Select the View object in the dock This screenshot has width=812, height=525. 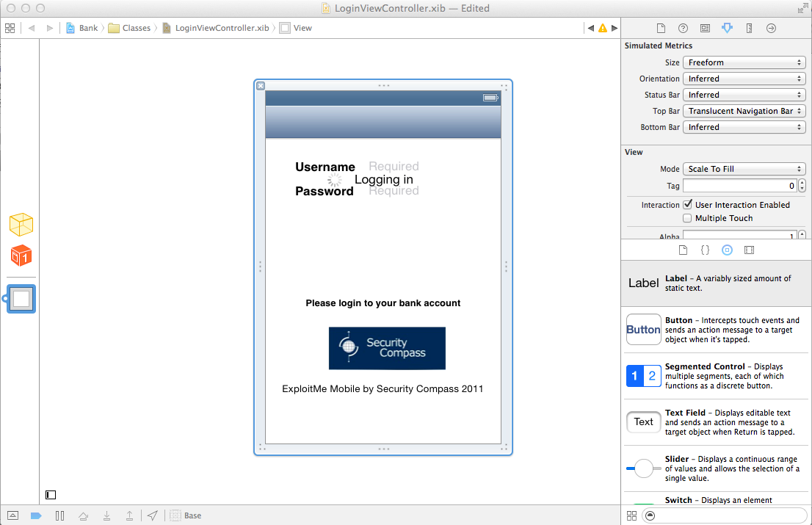(21, 299)
